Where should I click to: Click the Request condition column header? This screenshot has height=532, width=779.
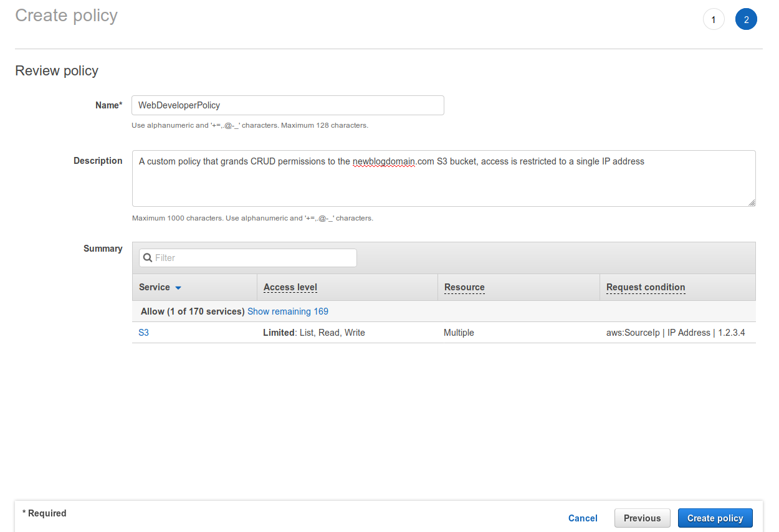pos(646,287)
